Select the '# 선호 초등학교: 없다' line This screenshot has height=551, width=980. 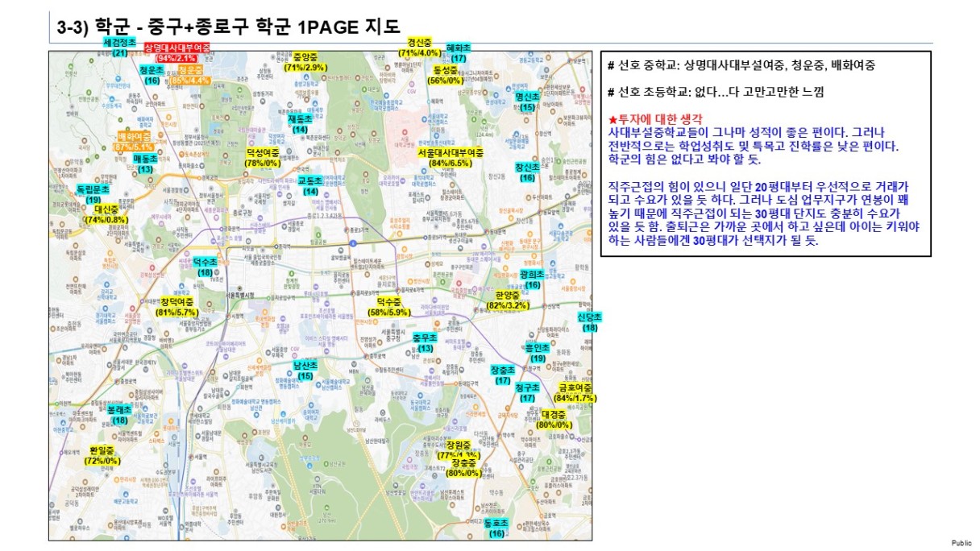click(716, 92)
